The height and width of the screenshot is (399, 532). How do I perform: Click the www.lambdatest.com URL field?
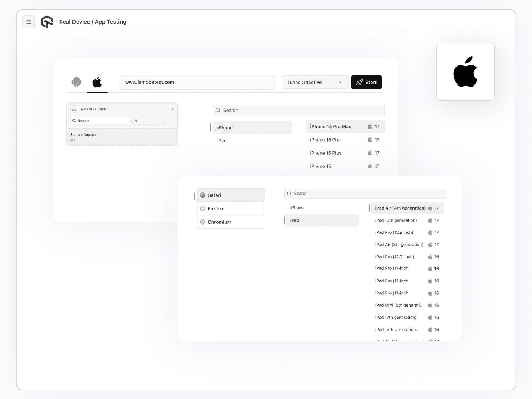tap(197, 82)
